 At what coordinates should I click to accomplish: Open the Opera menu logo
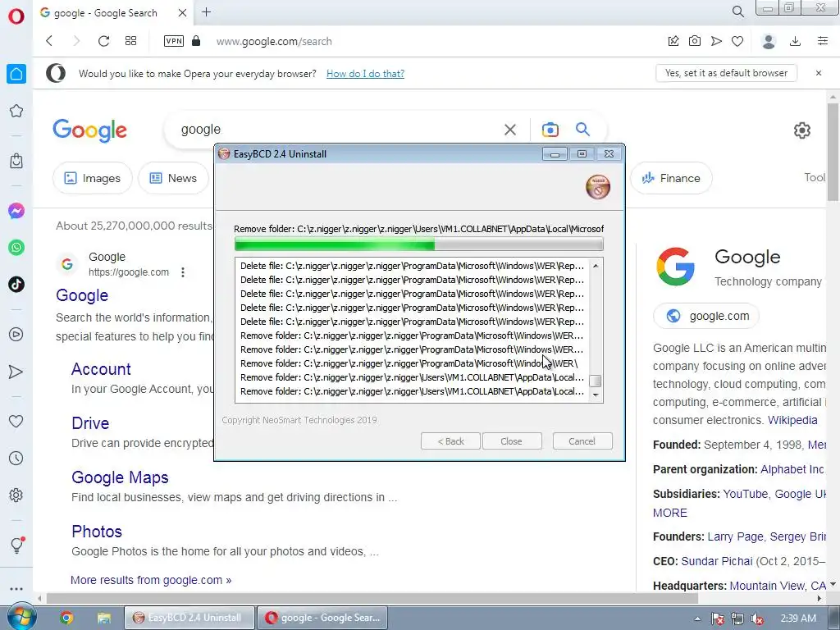click(x=16, y=16)
